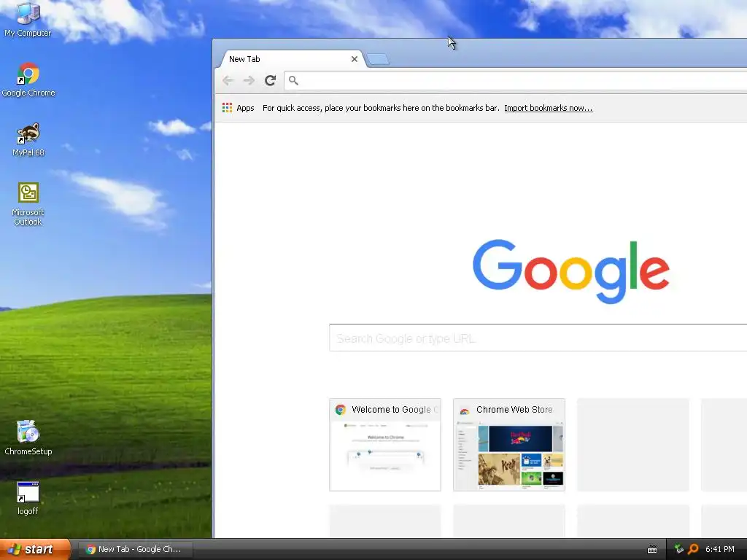Open the Windows Start menu

tap(35, 549)
